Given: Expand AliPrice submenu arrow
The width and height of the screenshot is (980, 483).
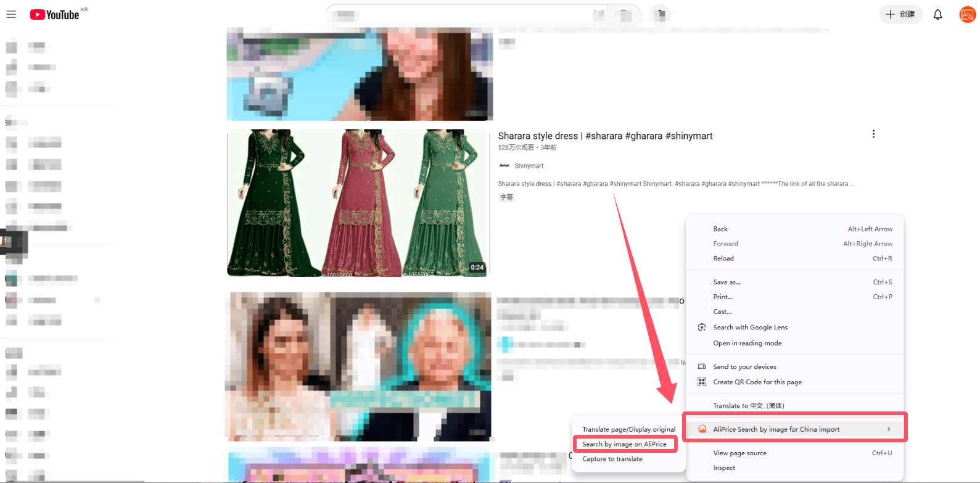Looking at the screenshot, I should click(889, 429).
